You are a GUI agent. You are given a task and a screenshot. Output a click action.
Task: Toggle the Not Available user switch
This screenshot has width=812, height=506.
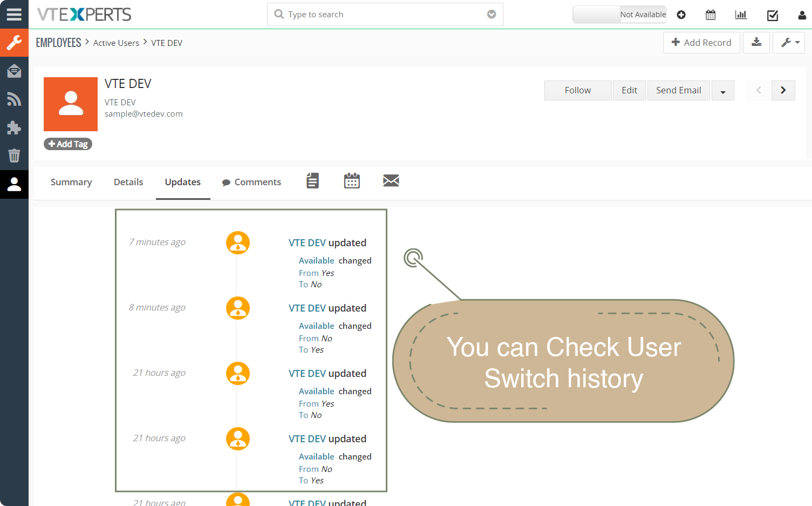click(619, 15)
